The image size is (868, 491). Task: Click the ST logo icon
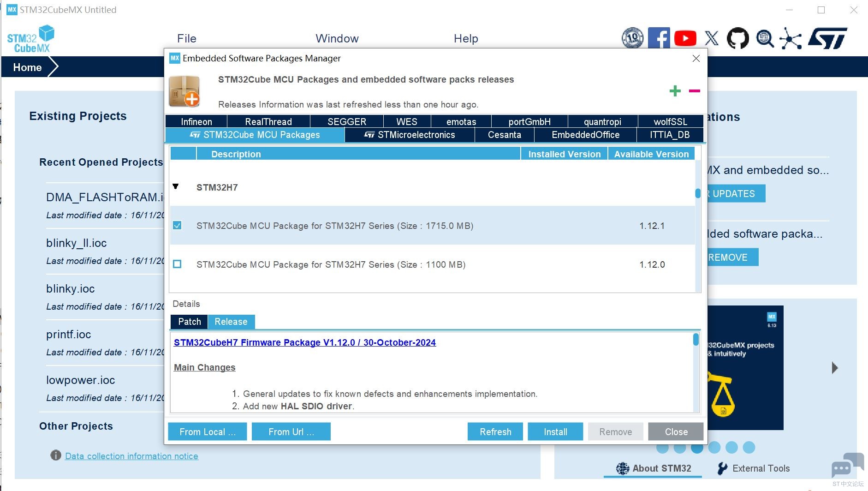[x=828, y=38]
